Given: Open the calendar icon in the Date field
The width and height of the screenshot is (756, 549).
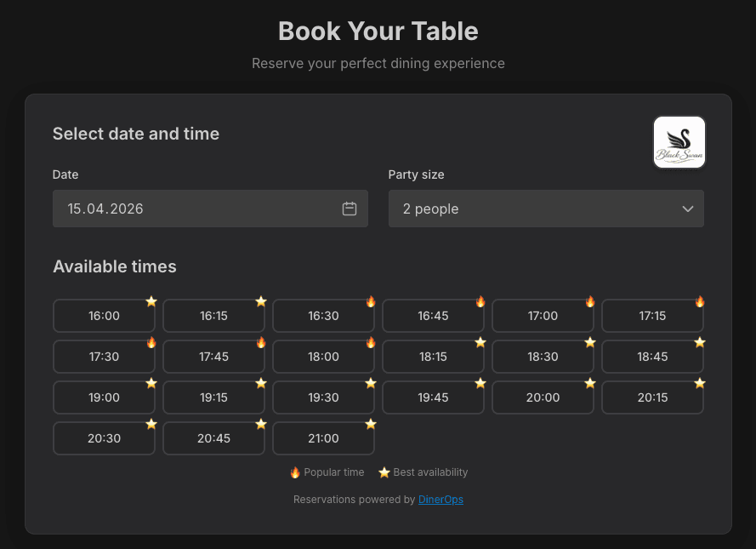Looking at the screenshot, I should pos(349,208).
